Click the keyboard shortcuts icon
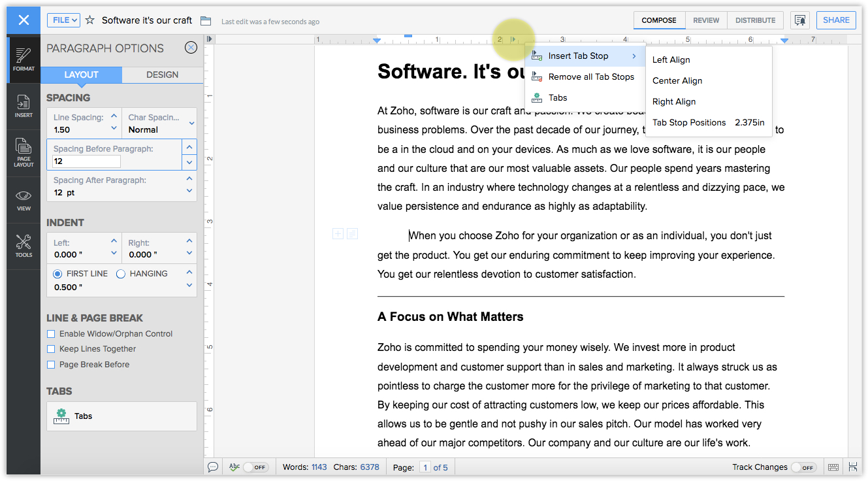The height and width of the screenshot is (481, 868). tap(833, 467)
